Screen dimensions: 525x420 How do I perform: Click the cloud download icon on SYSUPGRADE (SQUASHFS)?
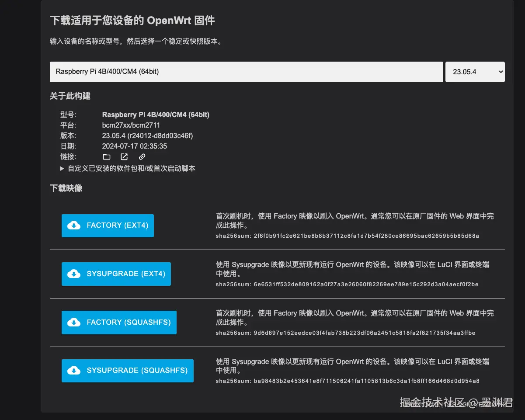[74, 371]
